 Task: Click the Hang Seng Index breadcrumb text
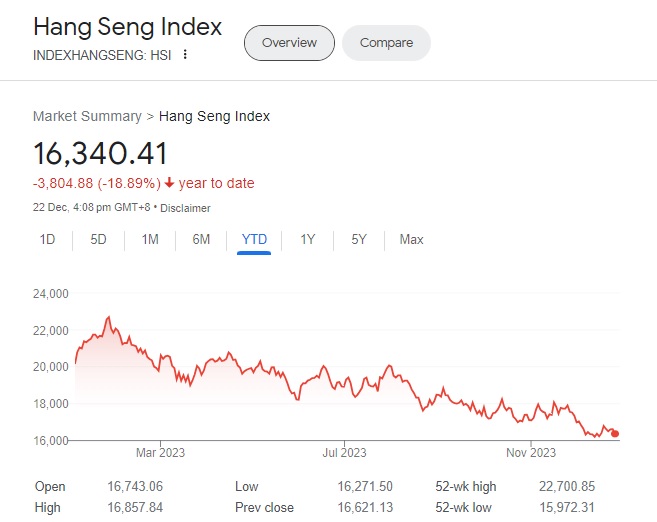pyautogui.click(x=214, y=116)
